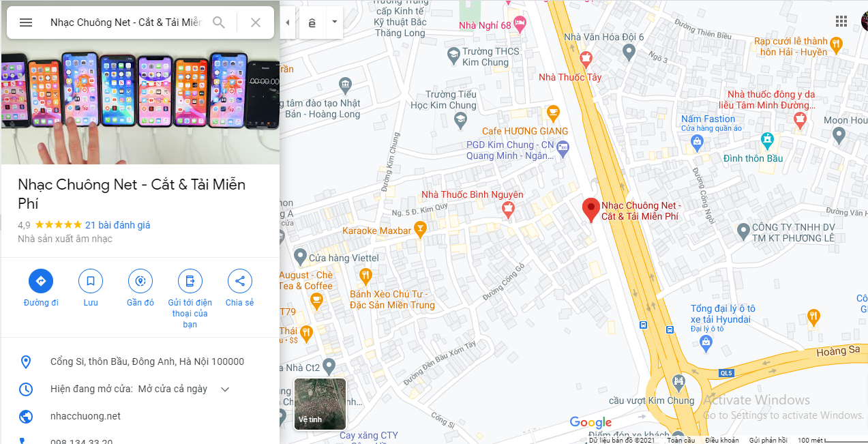The width and height of the screenshot is (868, 444).
Task: Collapse the side panel arrow
Action: (288, 23)
